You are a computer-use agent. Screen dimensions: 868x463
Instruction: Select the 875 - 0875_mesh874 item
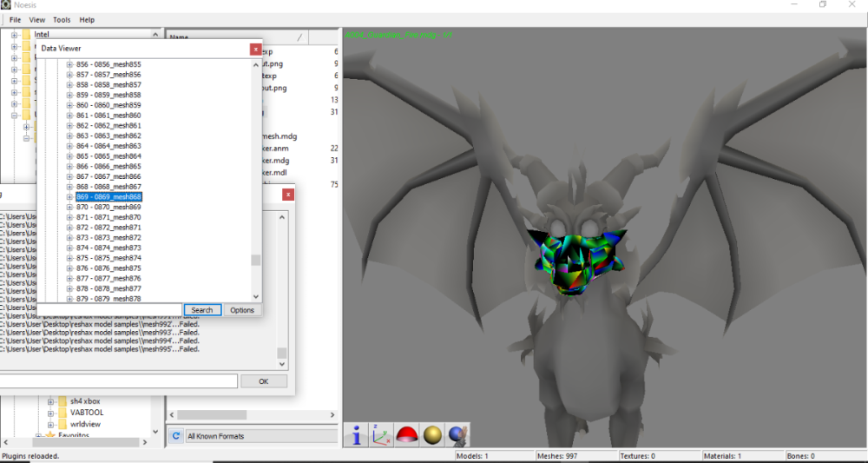coord(108,258)
